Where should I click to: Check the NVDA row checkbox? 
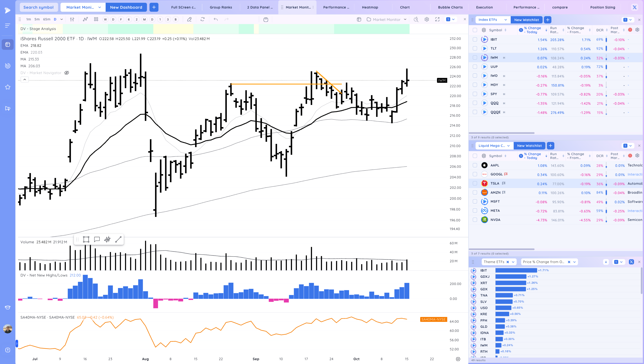click(475, 220)
